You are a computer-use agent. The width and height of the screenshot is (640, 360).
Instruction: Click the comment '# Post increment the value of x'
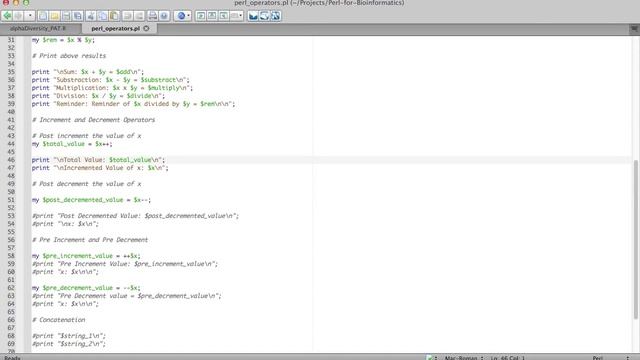(87, 136)
